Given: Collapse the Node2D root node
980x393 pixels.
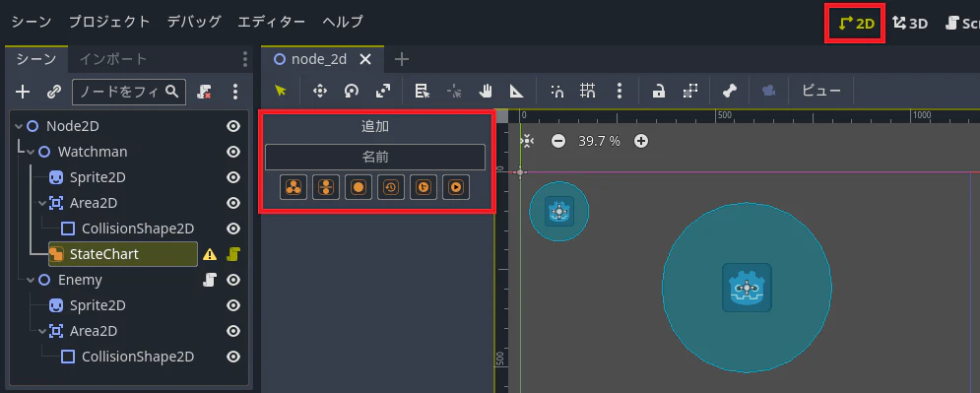Looking at the screenshot, I should coord(19,126).
